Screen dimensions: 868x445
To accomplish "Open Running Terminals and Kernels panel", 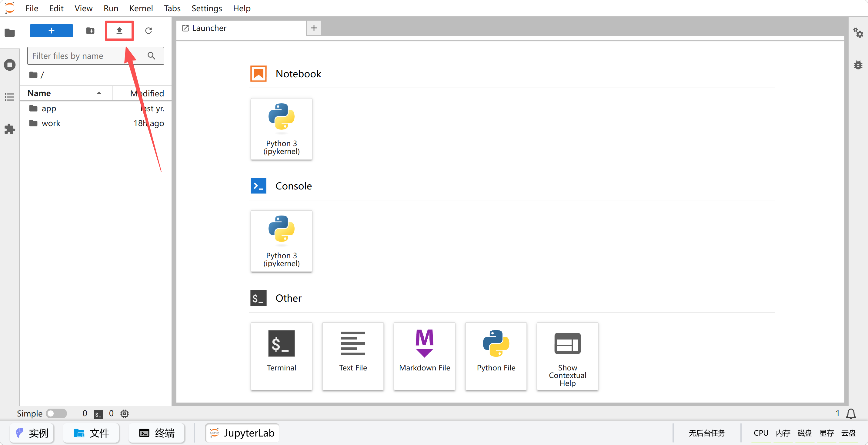I will coord(10,65).
